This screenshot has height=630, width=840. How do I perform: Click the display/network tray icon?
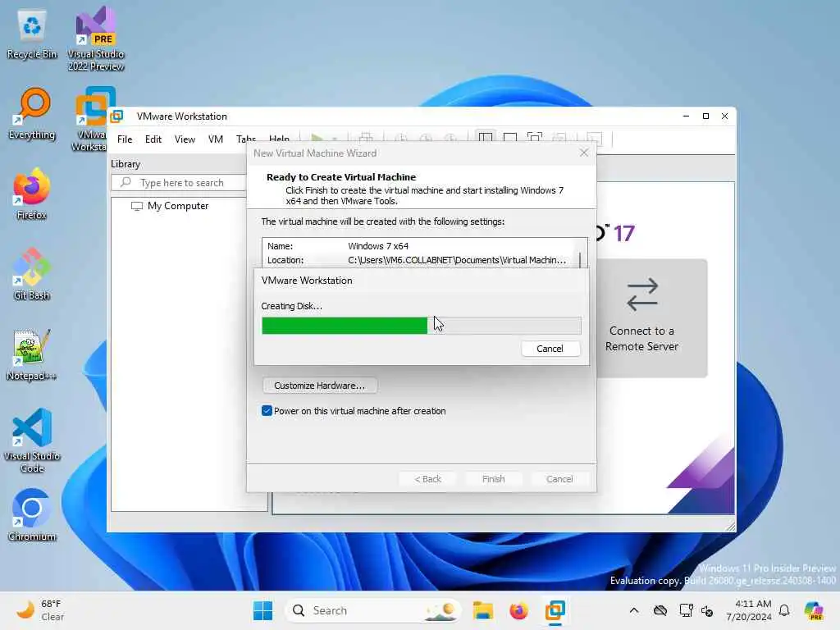click(x=687, y=610)
